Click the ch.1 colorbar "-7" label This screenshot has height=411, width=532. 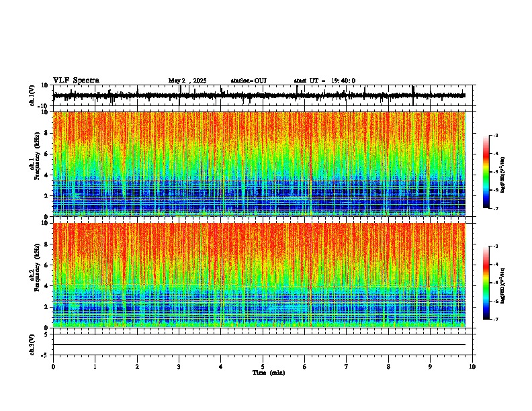pos(495,208)
